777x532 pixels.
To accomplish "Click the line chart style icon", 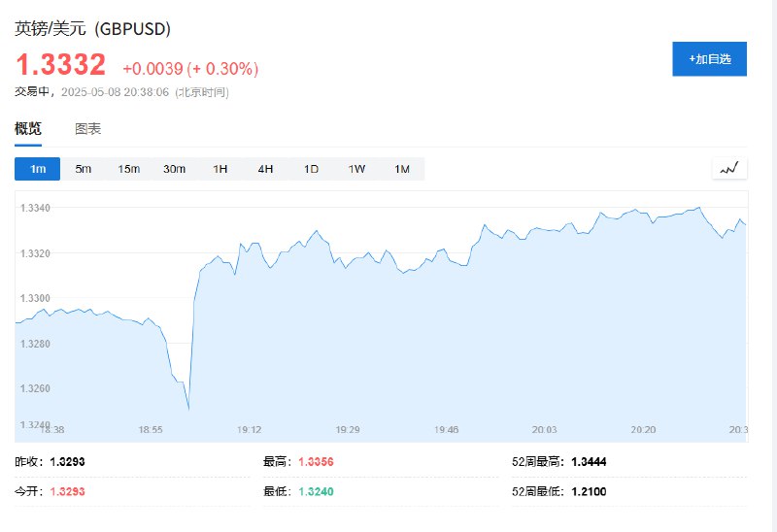I will tap(729, 169).
